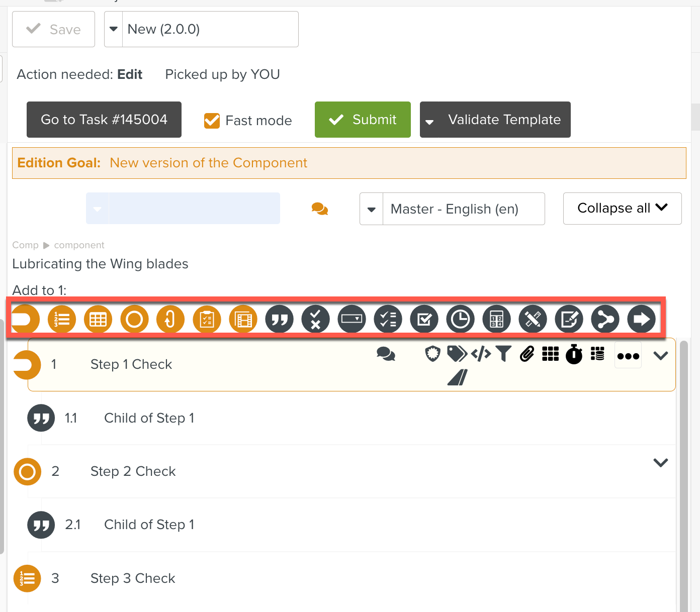Open stopwatch timer on Step 1 row

coord(574,354)
